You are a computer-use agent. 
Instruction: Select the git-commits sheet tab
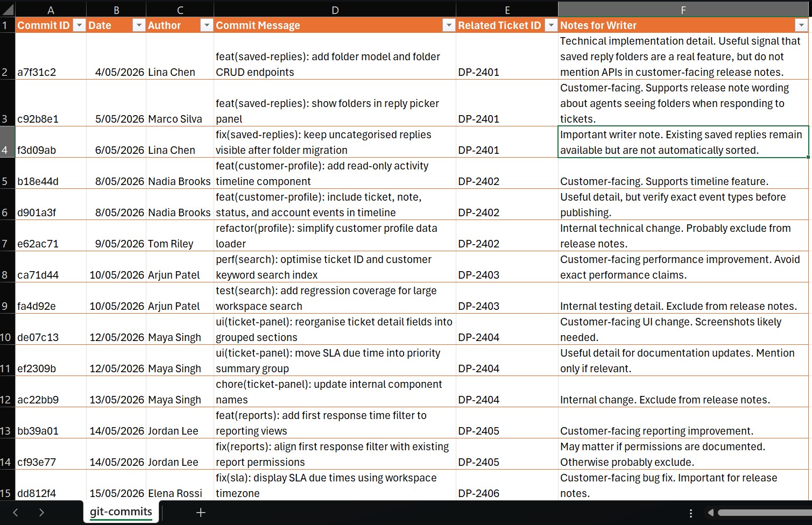[121, 512]
